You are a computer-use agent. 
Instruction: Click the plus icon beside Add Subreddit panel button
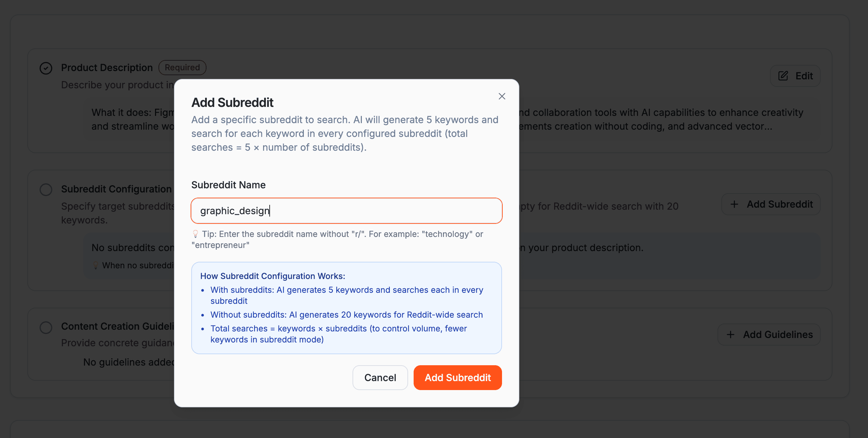coord(734,204)
